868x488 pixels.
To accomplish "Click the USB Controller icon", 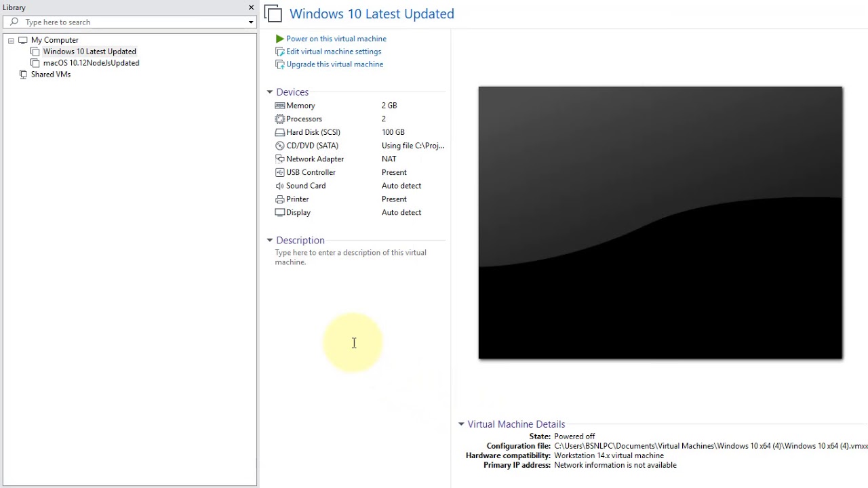I will pos(279,172).
